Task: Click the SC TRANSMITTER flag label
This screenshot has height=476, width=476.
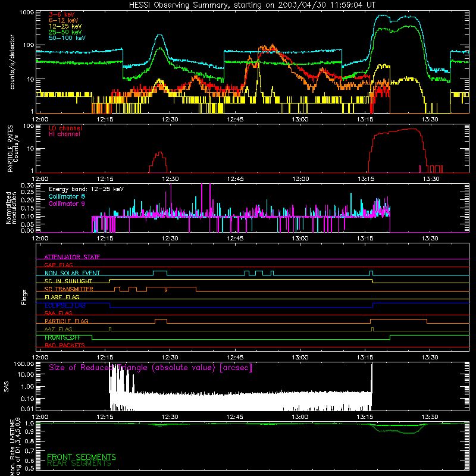Action: [69, 289]
